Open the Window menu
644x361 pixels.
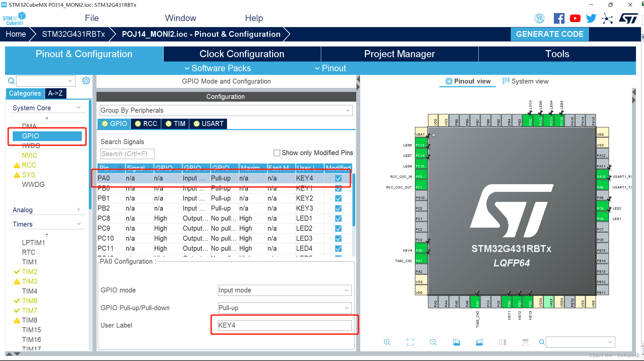click(x=180, y=18)
